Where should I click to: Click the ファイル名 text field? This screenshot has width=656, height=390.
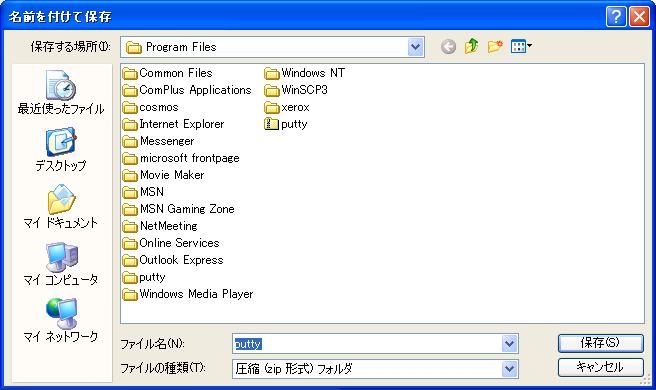(367, 344)
